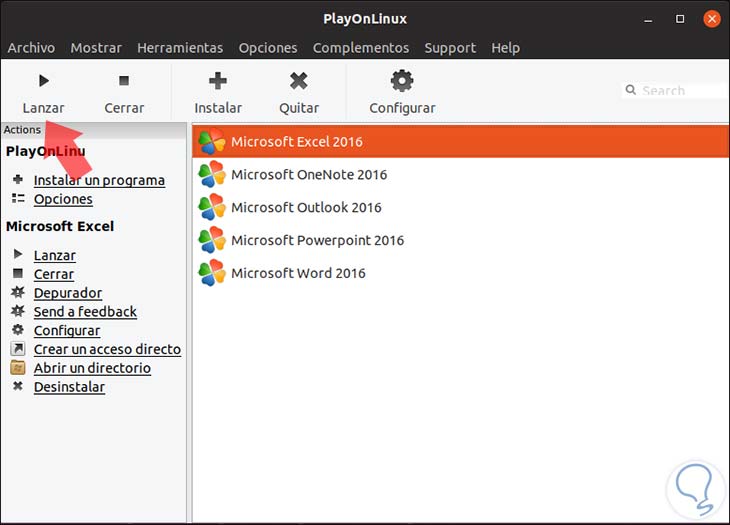This screenshot has width=730, height=525.
Task: Click the Cerrar label in toolbar
Action: [124, 108]
